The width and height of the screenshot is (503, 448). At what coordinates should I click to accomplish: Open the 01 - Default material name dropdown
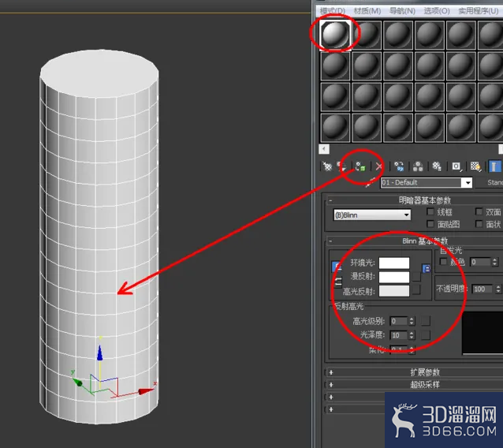tap(468, 183)
